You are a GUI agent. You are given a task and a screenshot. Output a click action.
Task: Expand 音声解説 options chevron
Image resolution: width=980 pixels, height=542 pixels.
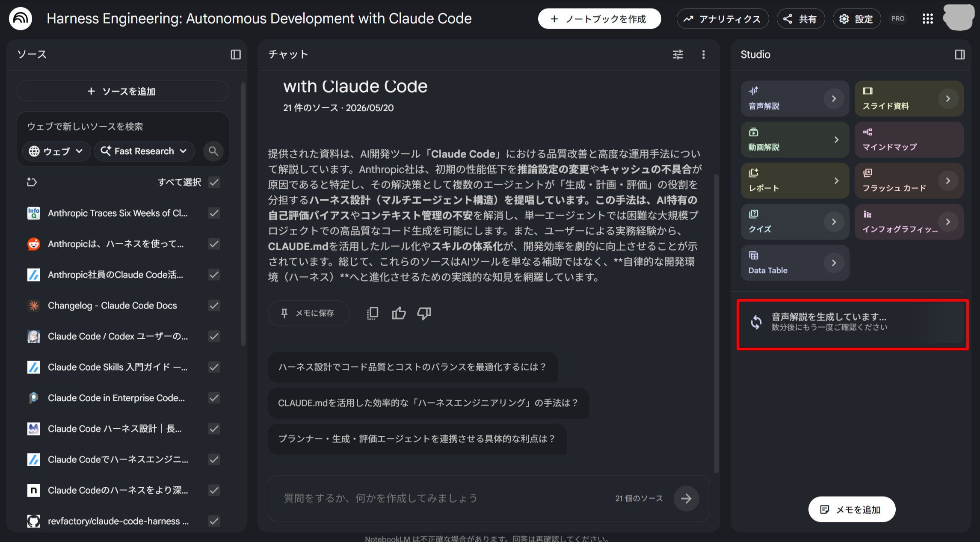click(x=834, y=98)
